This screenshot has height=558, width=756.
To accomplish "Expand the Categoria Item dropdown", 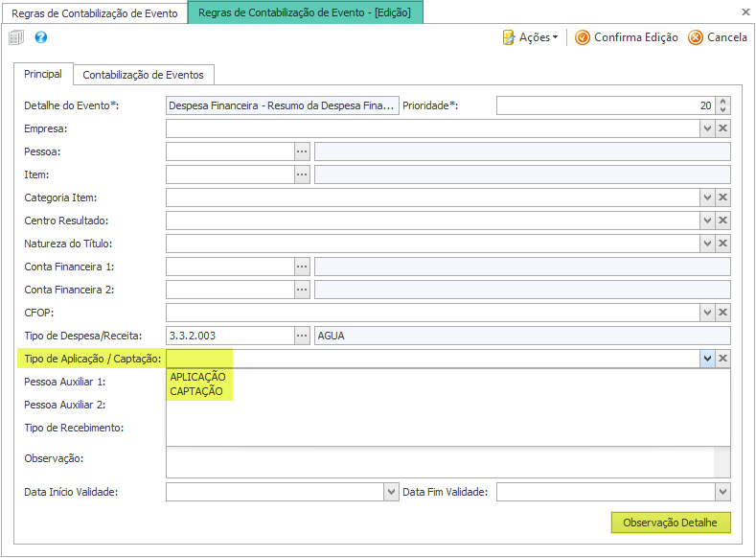I will [707, 198].
